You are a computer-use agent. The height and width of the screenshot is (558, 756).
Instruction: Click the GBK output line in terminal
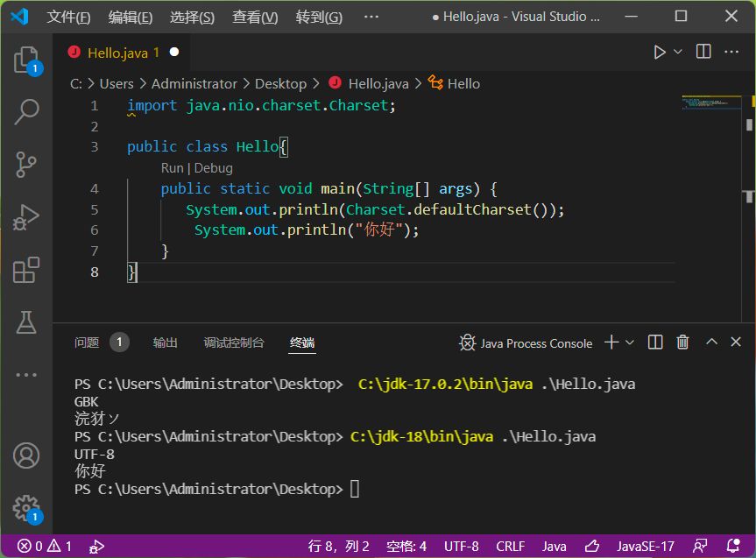click(x=87, y=402)
